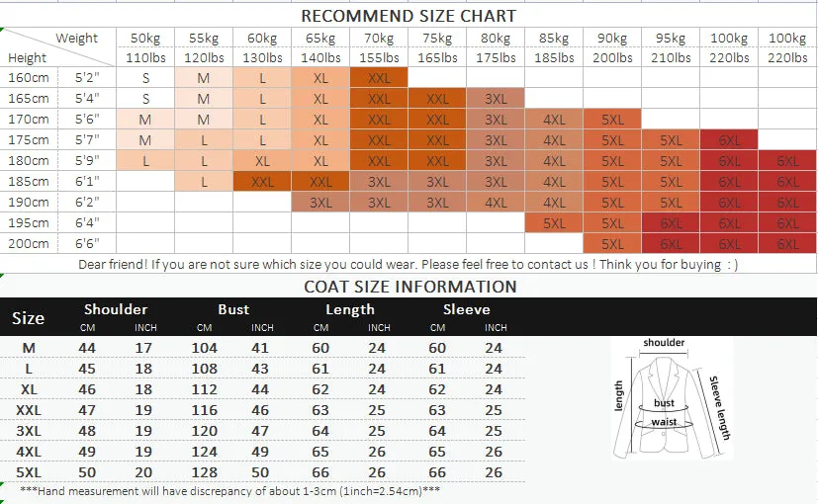
Task: Click the hand measurement discrepancy footnote
Action: (x=229, y=491)
